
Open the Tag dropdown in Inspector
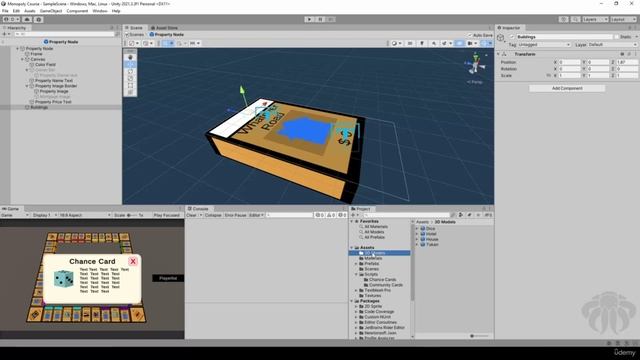544,44
